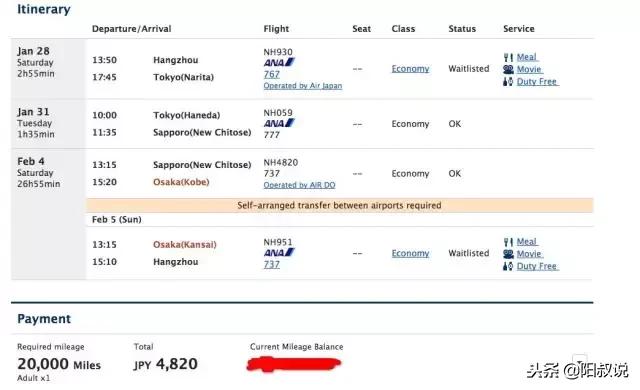Click the ANA logo under NH930
Image resolution: width=640 pixels, height=390 pixels.
(x=279, y=62)
